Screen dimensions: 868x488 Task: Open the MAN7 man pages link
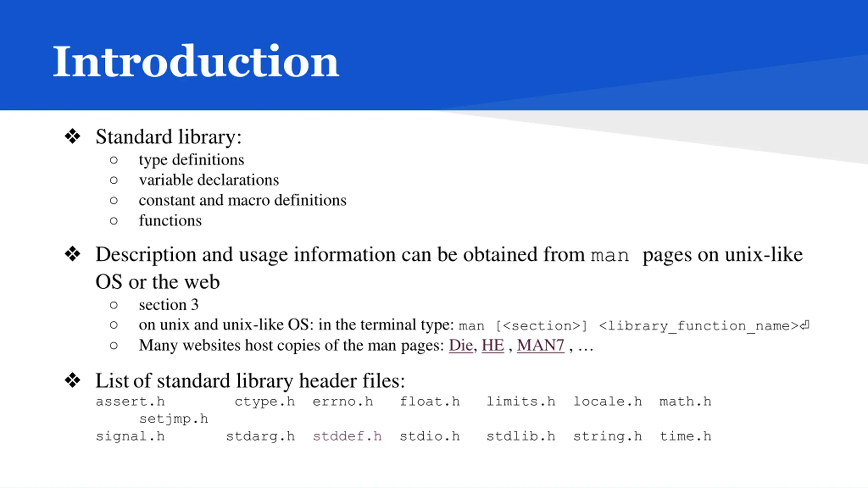540,345
